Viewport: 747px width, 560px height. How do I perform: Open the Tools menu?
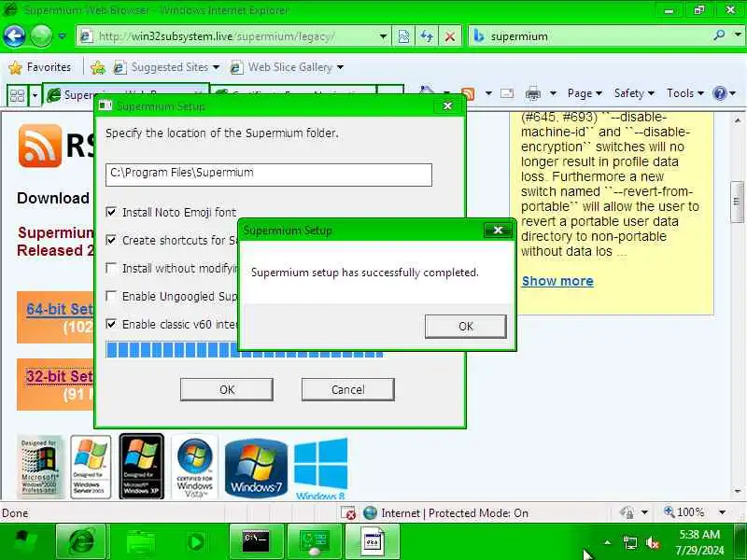click(685, 93)
